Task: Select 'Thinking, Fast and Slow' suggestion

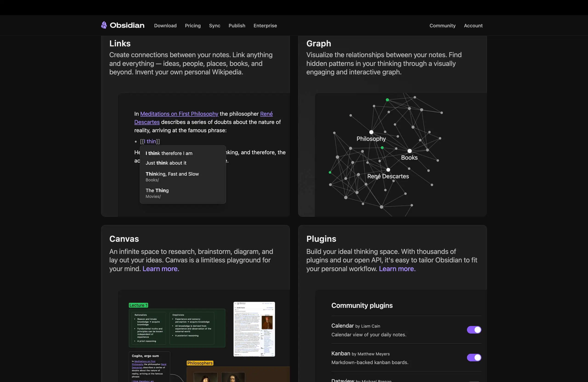Action: point(183,177)
